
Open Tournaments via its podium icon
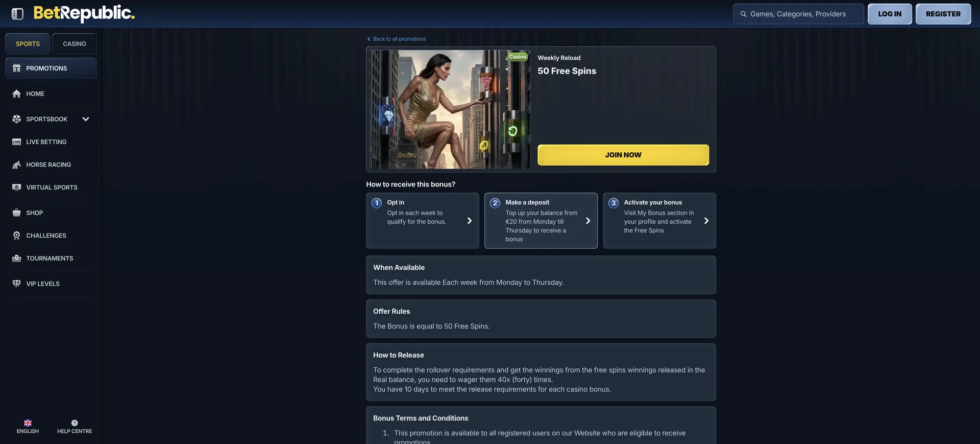tap(16, 259)
